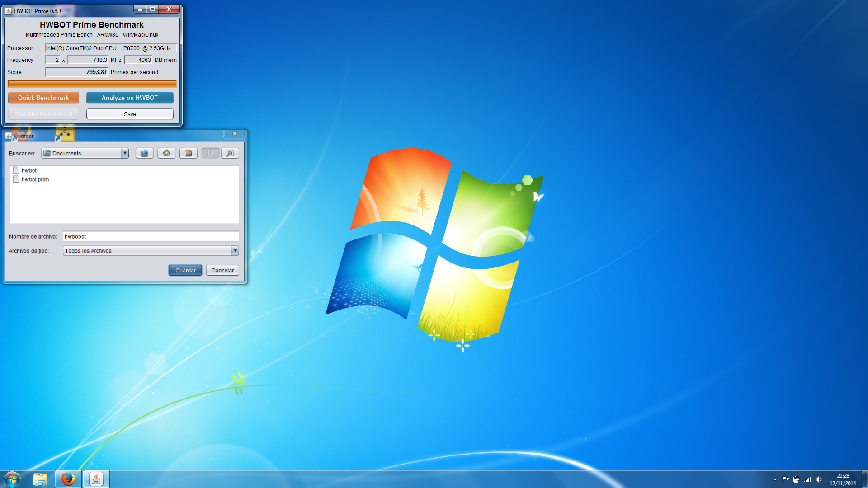Click the 2953.87 score field
This screenshot has width=868, height=488.
click(x=76, y=72)
